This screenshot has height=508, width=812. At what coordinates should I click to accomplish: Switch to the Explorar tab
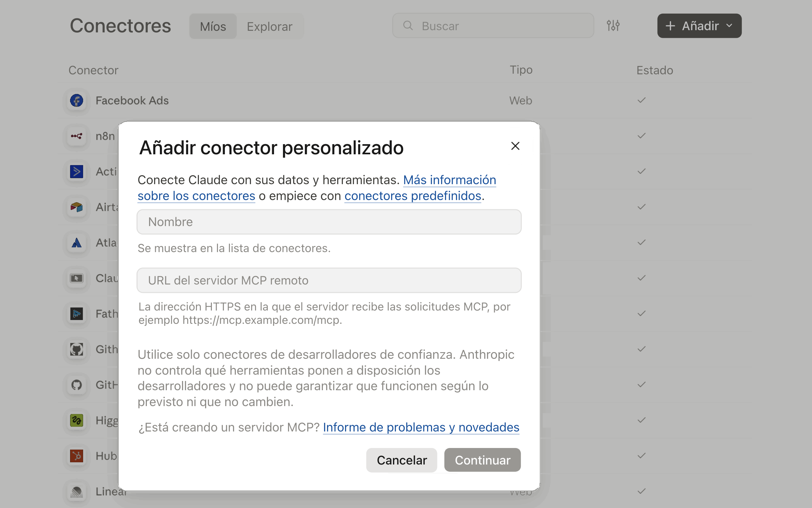pyautogui.click(x=269, y=26)
